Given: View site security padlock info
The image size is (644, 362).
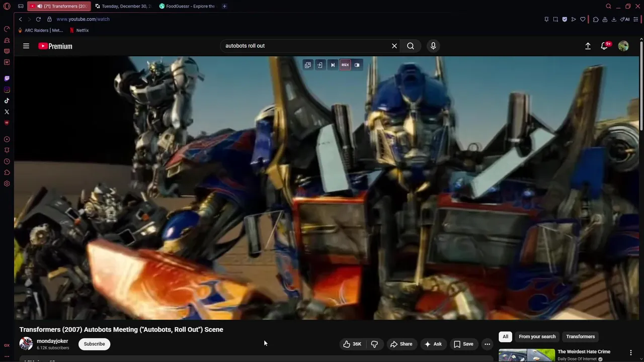Looking at the screenshot, I should pyautogui.click(x=49, y=19).
